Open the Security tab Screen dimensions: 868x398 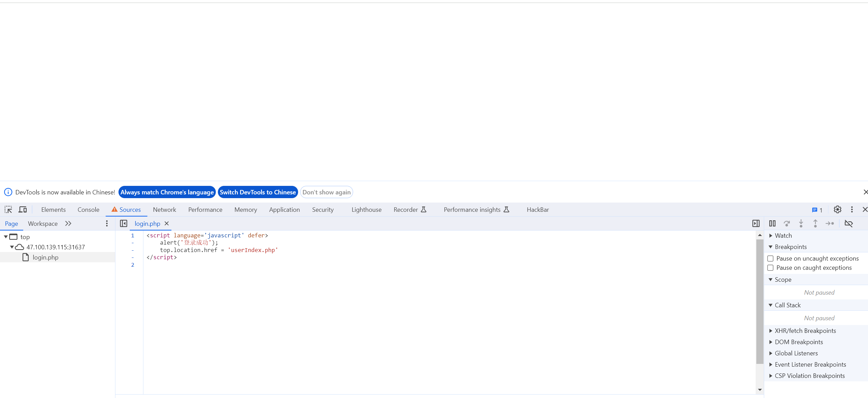tap(323, 210)
